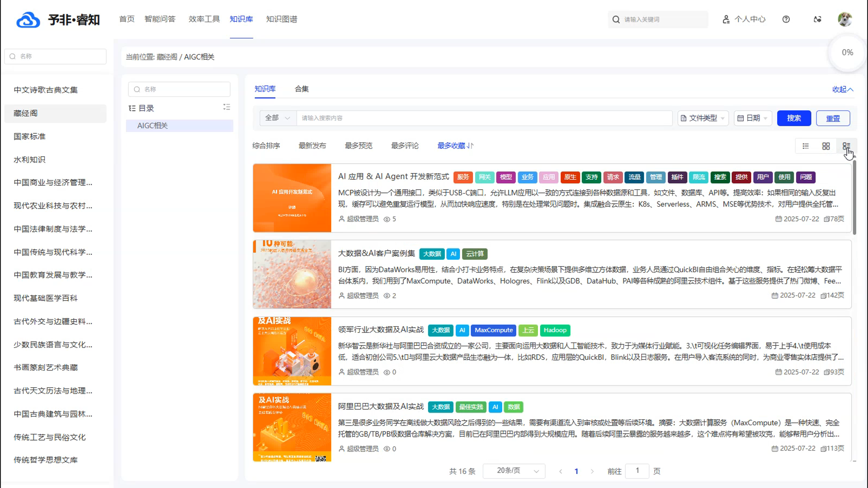
Task: Switch to list view icon
Action: tap(806, 146)
